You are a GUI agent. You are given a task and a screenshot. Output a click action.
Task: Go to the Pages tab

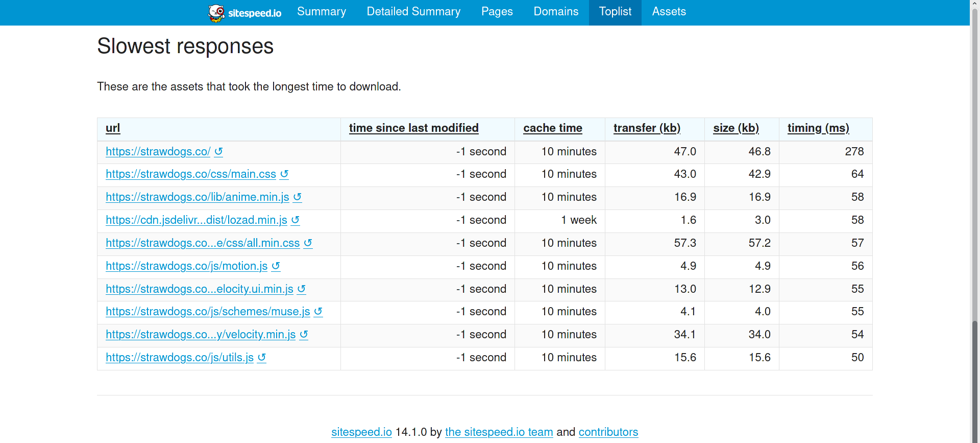[497, 12]
